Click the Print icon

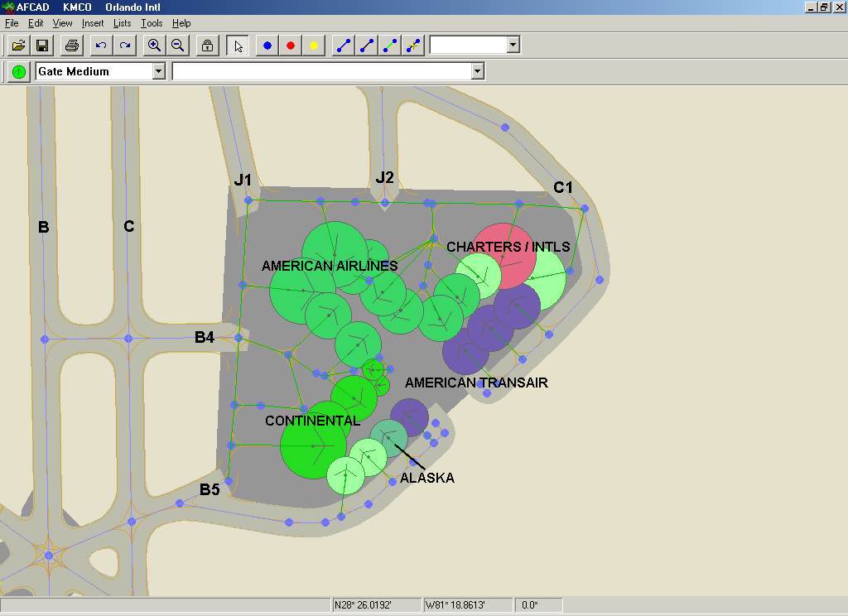pyautogui.click(x=71, y=46)
